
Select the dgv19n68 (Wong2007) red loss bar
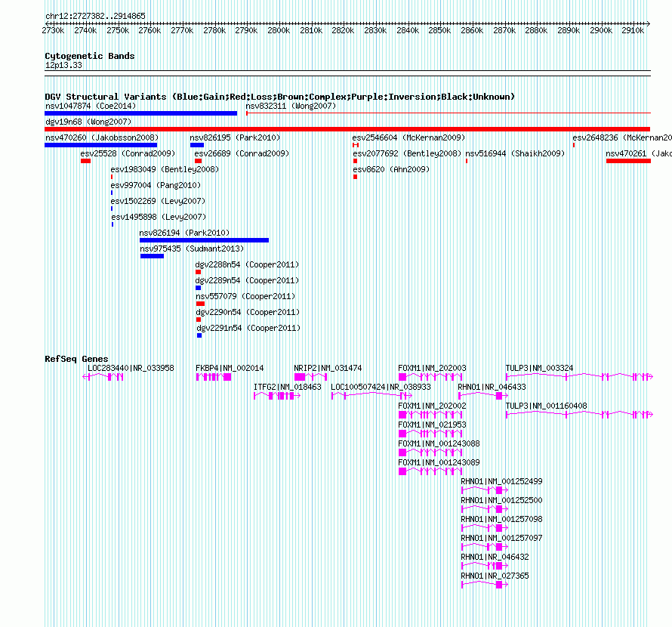[x=347, y=129]
